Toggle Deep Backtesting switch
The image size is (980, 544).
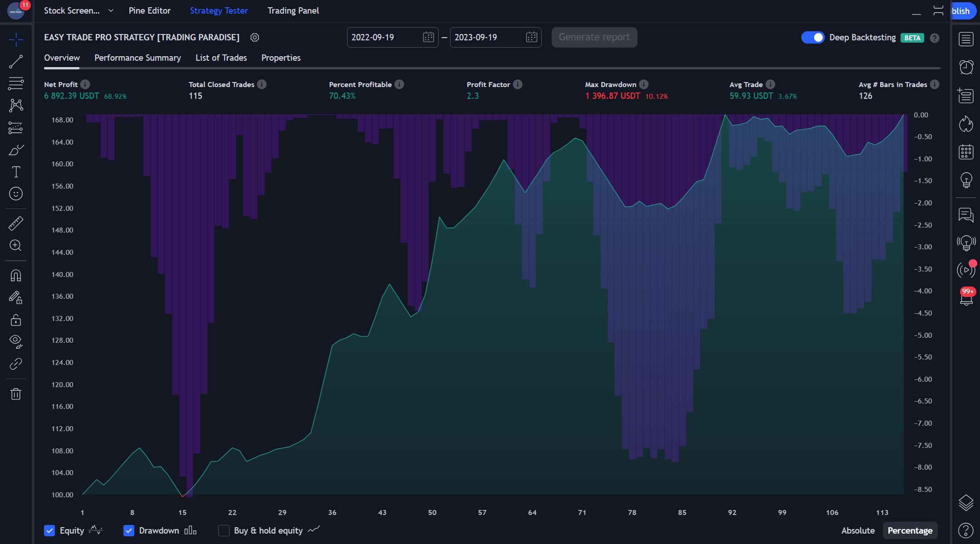(812, 38)
